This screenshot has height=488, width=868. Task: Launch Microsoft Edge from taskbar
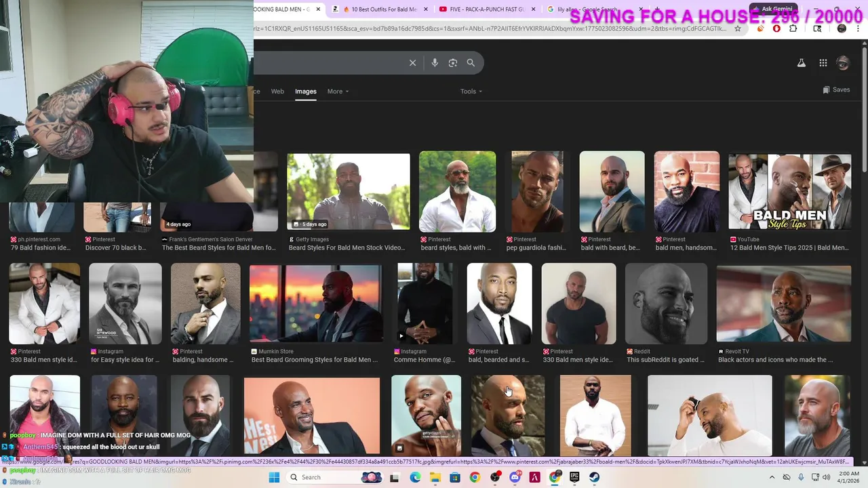(x=415, y=477)
